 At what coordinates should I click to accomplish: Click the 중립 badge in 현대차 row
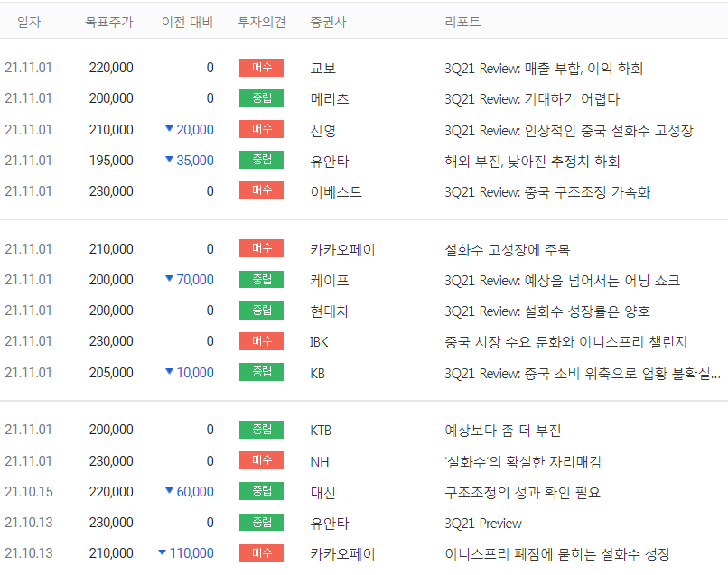(x=261, y=310)
